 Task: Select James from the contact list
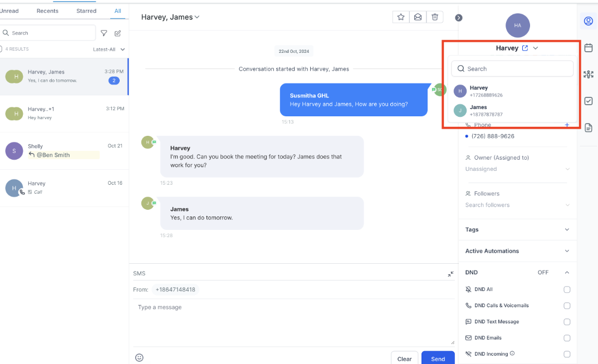[478, 110]
